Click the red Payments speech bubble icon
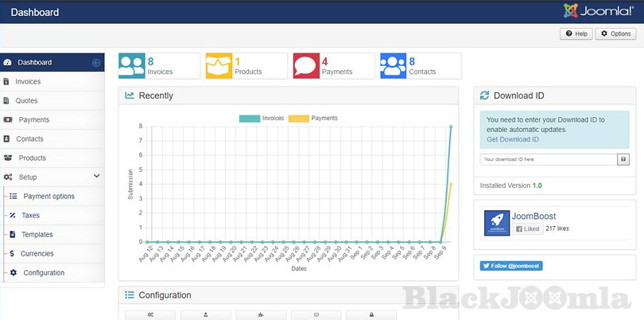 click(307, 66)
